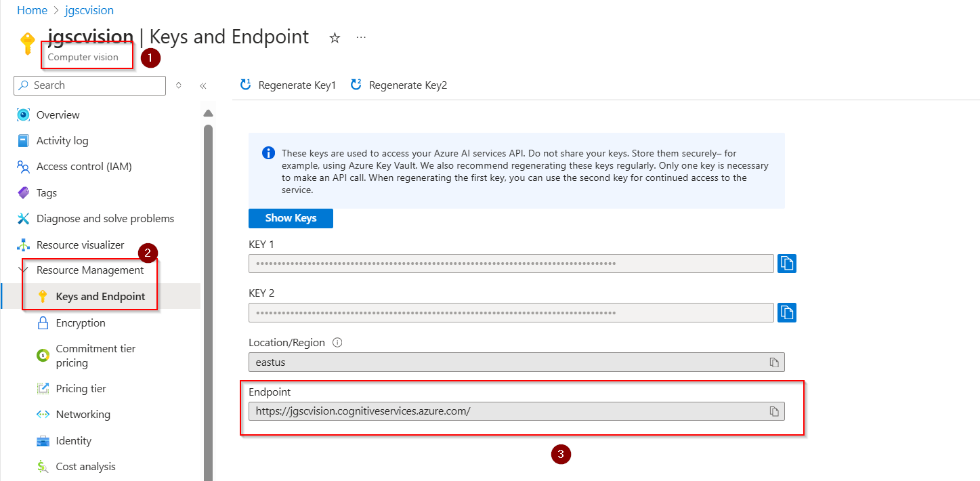Click the Diagnose wrench icon
Viewport: 980px width, 481px height.
[x=24, y=219]
